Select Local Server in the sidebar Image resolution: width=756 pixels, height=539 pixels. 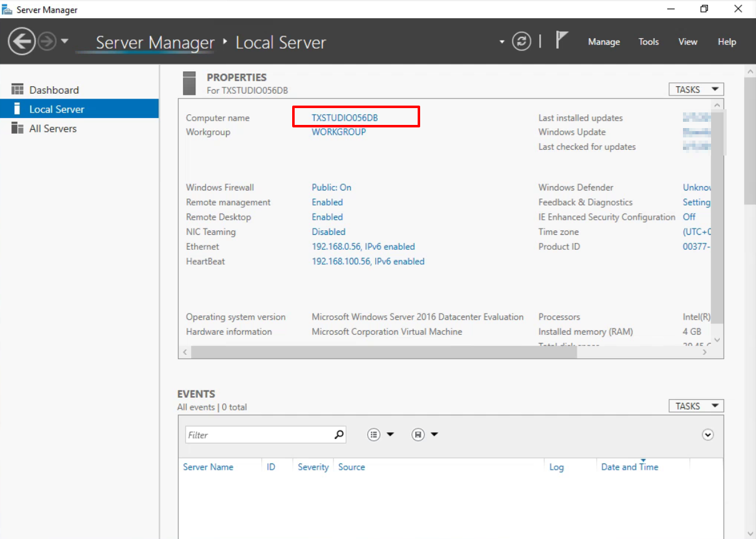coord(79,109)
